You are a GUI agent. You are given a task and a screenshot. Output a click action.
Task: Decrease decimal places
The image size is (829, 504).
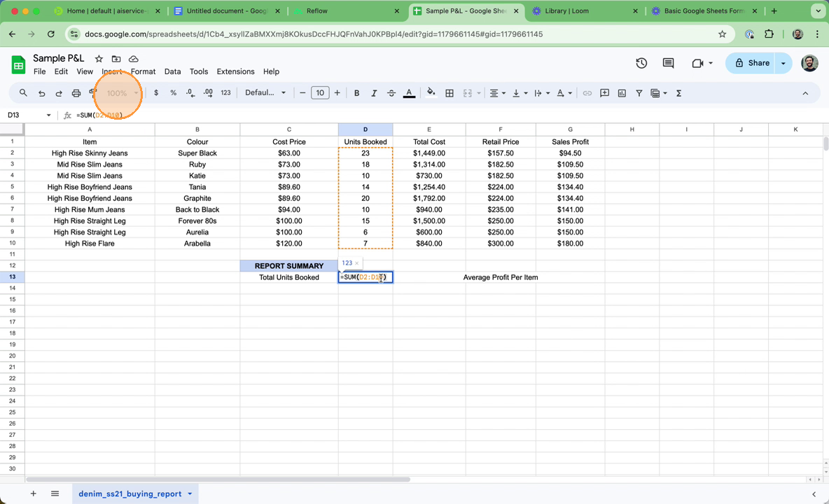[x=190, y=93]
